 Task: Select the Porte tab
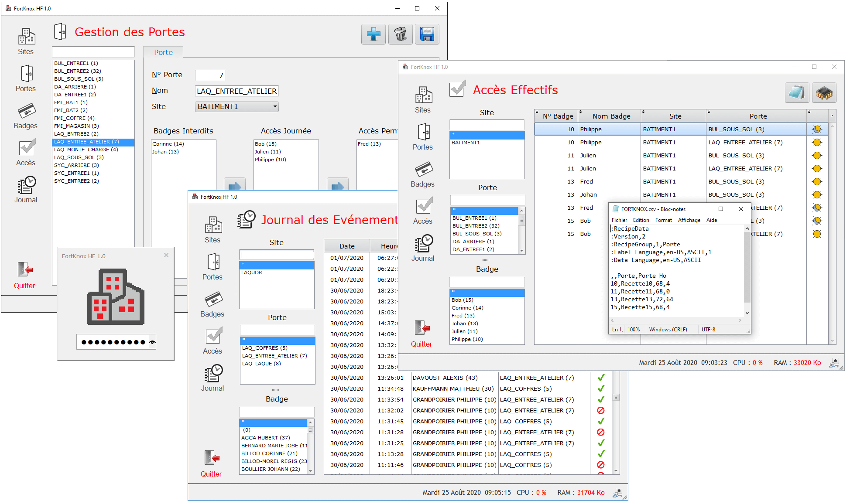click(x=163, y=52)
